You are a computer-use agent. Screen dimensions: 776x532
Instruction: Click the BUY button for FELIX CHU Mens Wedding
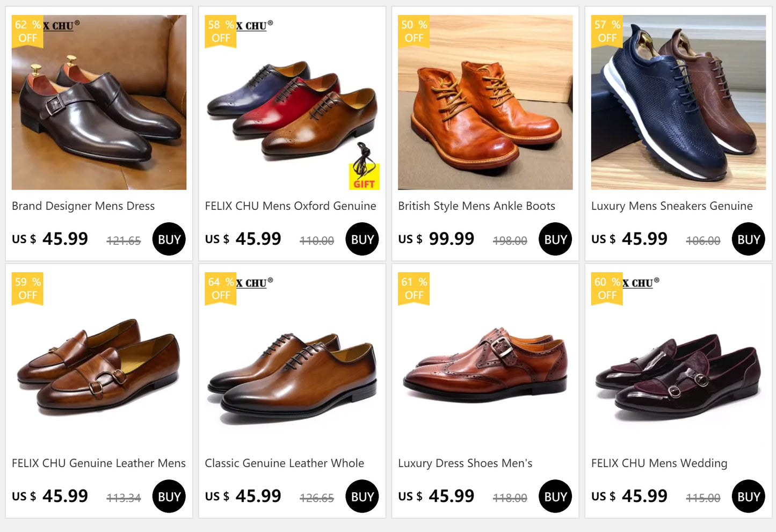click(748, 496)
